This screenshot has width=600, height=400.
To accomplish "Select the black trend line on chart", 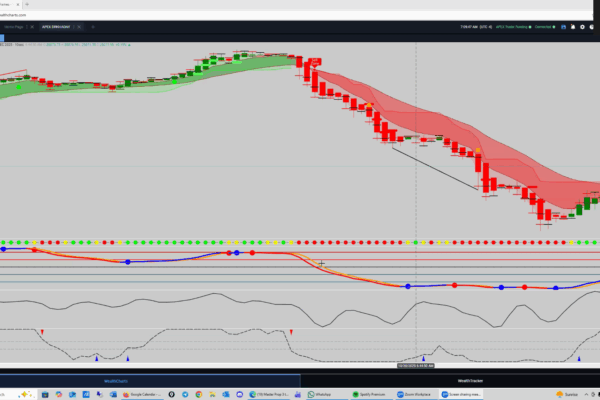I will coord(434,168).
